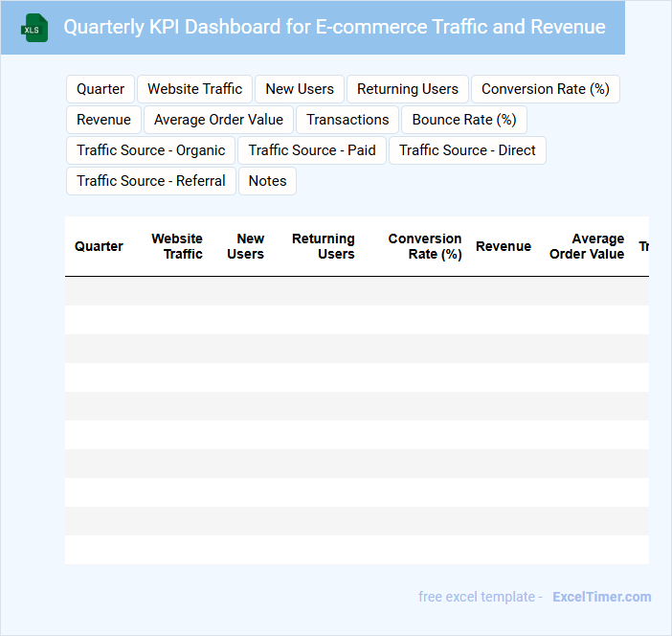
Task: Choose the Returning Users tag
Action: click(408, 89)
